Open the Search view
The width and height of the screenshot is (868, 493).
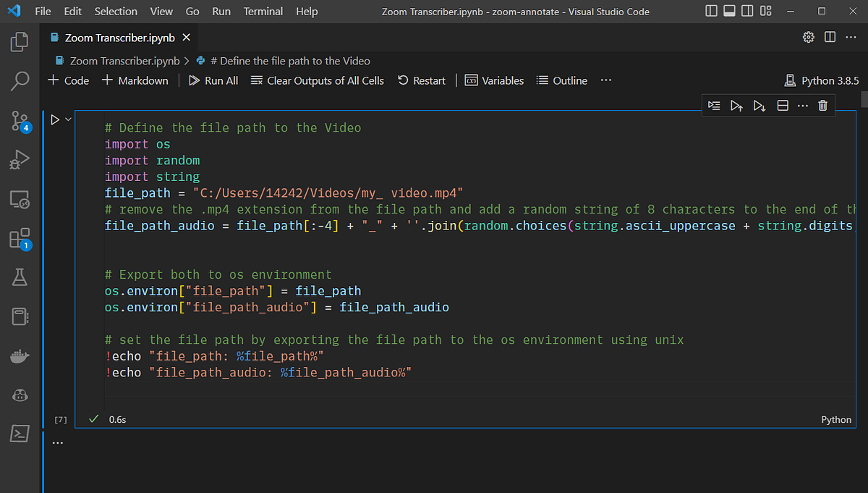(20, 81)
